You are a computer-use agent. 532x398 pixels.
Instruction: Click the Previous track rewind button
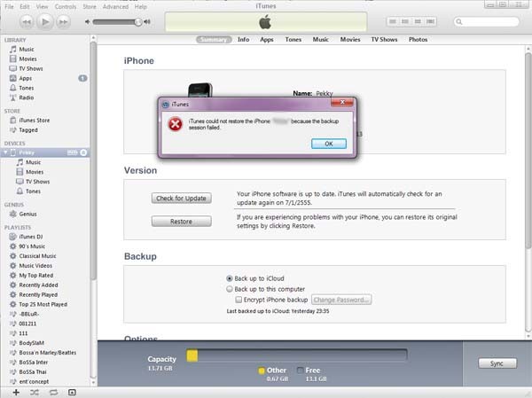27,22
